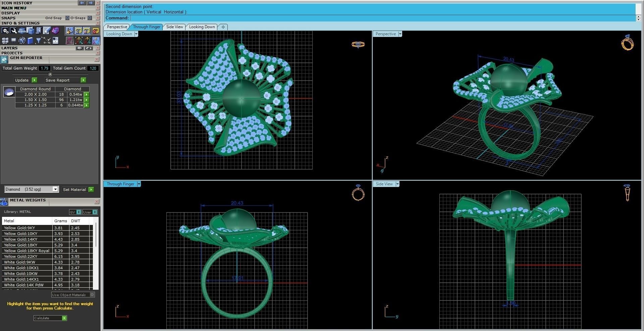Toggle the pink gumball transform icon

point(69,41)
